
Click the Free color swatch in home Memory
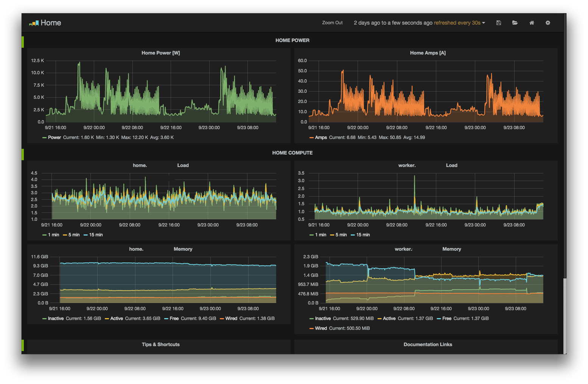166,319
